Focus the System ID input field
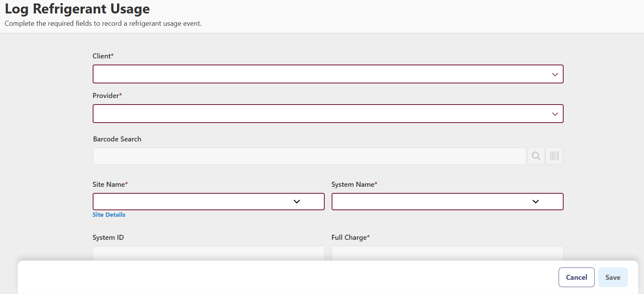The image size is (644, 294). click(208, 254)
